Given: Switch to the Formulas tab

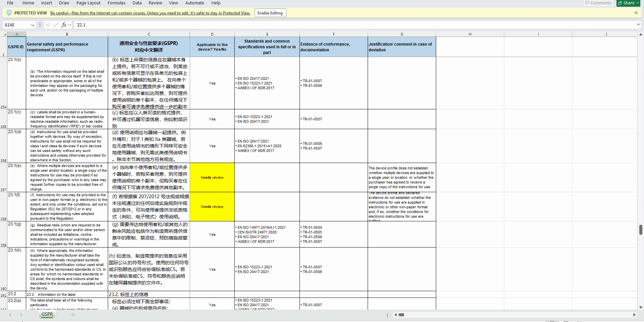Looking at the screenshot, I should pyautogui.click(x=117, y=3).
